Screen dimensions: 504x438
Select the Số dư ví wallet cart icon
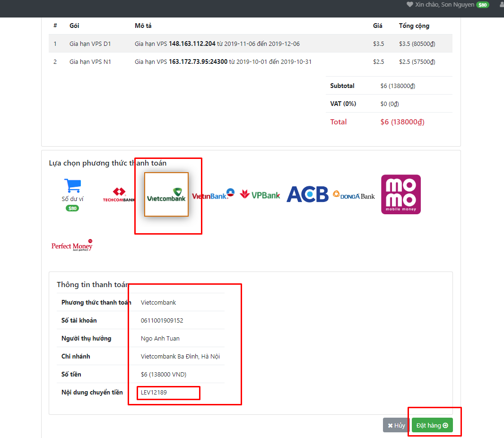[x=72, y=185]
